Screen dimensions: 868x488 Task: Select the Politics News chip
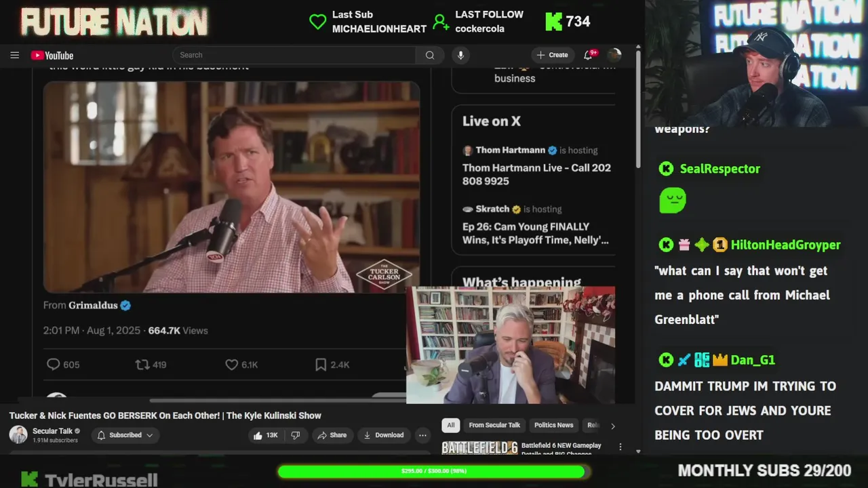coord(553,425)
